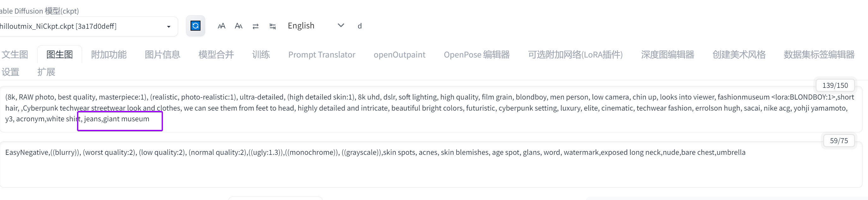Image resolution: width=868 pixels, height=200 pixels.
Task: Open the 附加功能 tab
Action: [x=109, y=54]
